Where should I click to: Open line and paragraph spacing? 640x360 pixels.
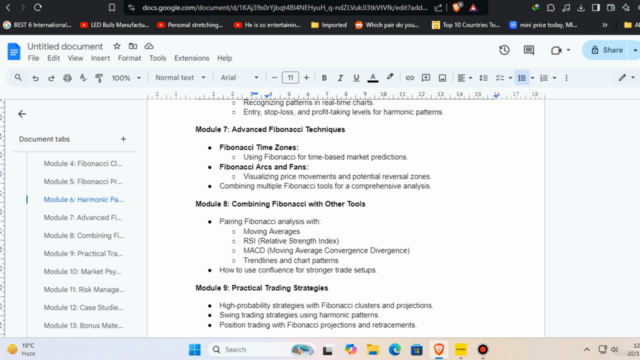(483, 78)
